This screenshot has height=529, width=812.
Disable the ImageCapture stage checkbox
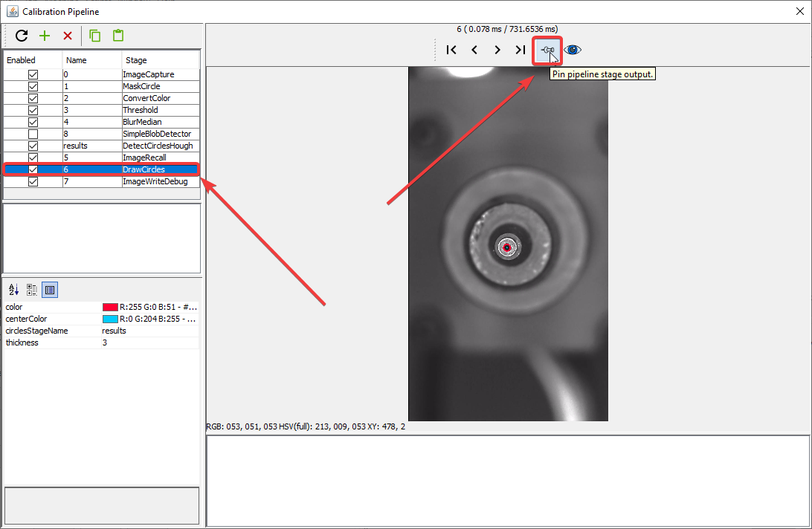click(x=33, y=74)
